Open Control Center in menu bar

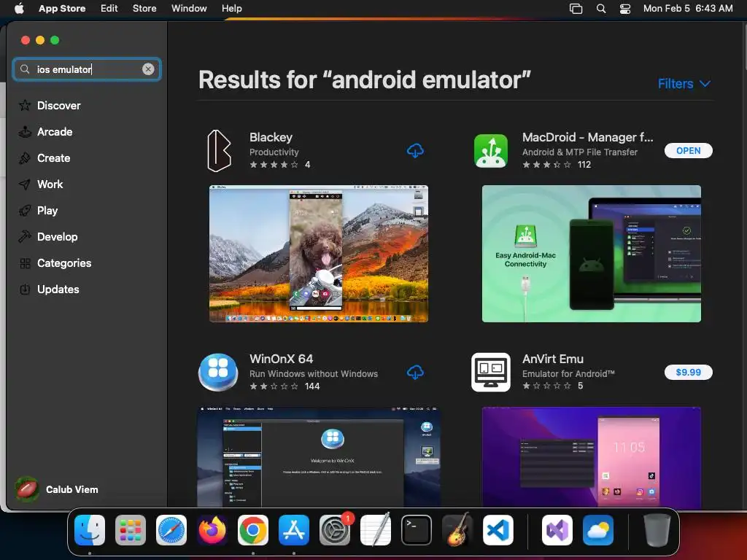[625, 8]
